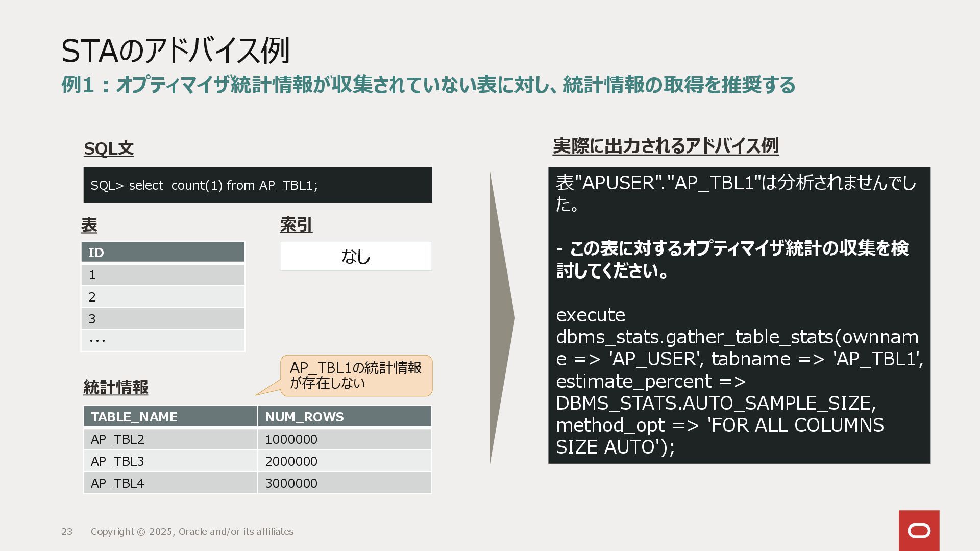This screenshot has height=551, width=980.
Task: Click the '索引' underlined heading
Action: 296,224
